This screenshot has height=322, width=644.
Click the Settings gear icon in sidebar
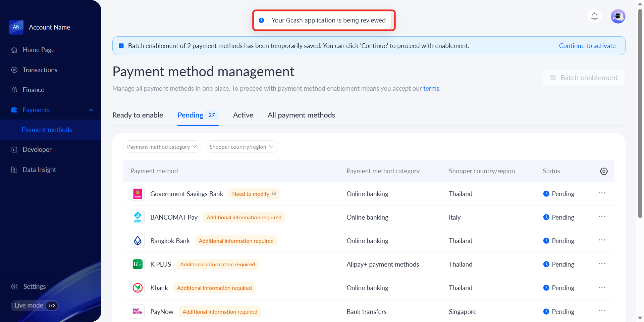pyautogui.click(x=14, y=286)
